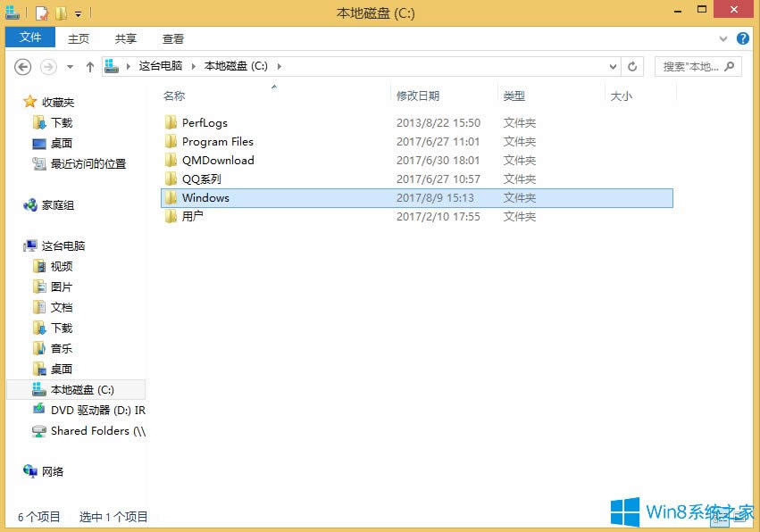Switch to the 共享 ribbon tab
The image size is (760, 532).
(x=125, y=38)
